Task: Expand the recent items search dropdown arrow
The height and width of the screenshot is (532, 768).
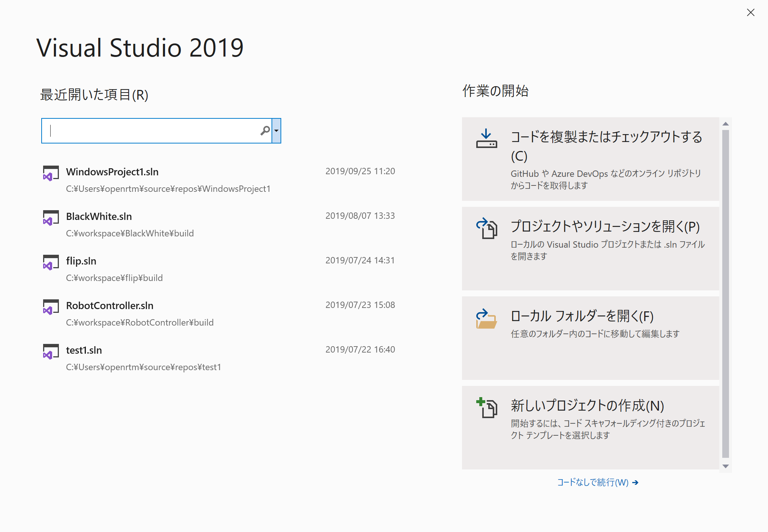Action: (276, 131)
